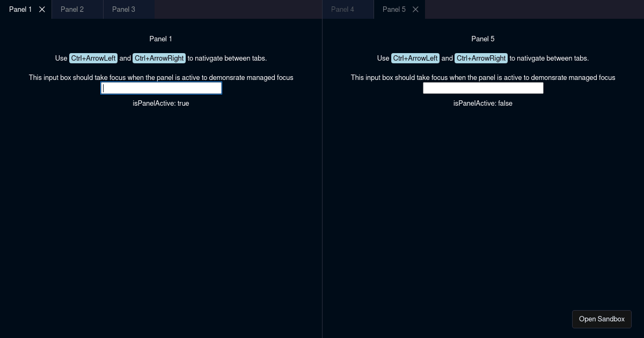The height and width of the screenshot is (338, 644).
Task: Close the Panel 1 tab
Action: 42,9
